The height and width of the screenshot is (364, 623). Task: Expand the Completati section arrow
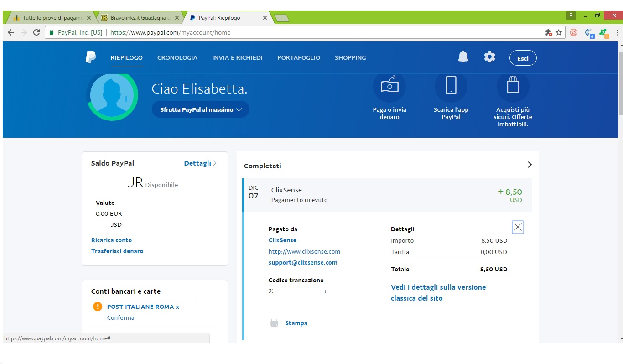tap(530, 165)
